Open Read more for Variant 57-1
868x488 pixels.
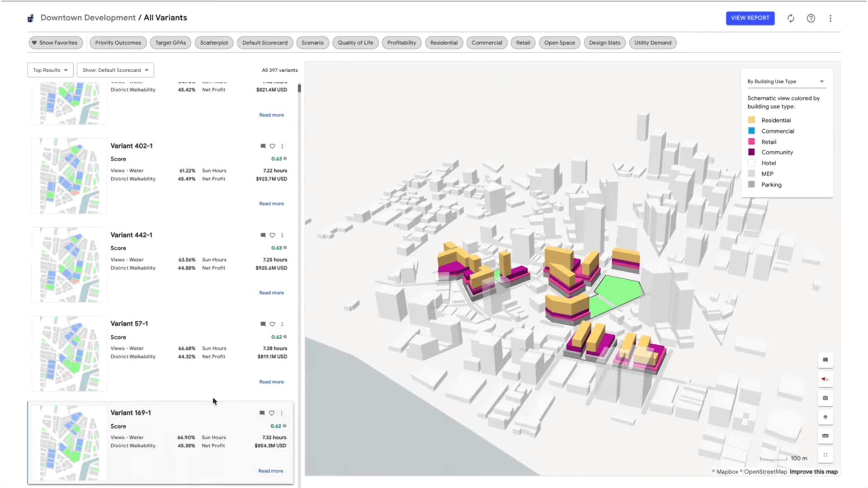pos(271,381)
